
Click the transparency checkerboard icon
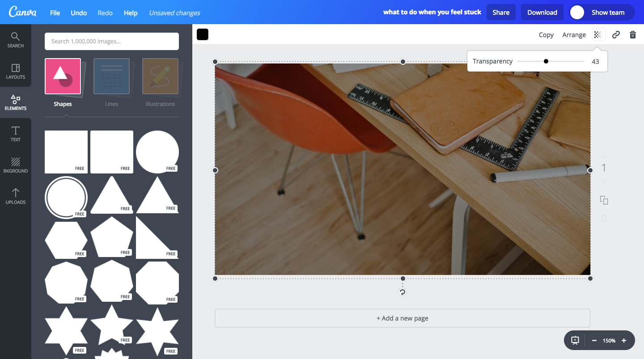point(598,34)
